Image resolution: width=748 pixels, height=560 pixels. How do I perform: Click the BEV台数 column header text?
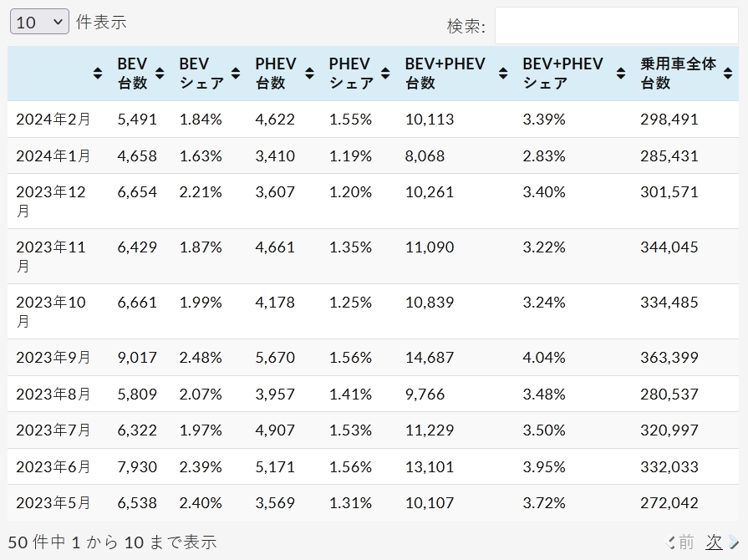[x=132, y=74]
